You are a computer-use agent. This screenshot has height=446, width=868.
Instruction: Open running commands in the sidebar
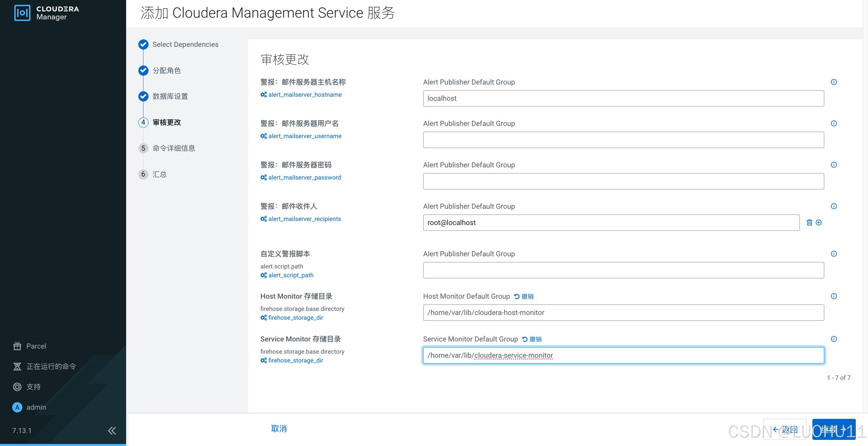pos(51,367)
